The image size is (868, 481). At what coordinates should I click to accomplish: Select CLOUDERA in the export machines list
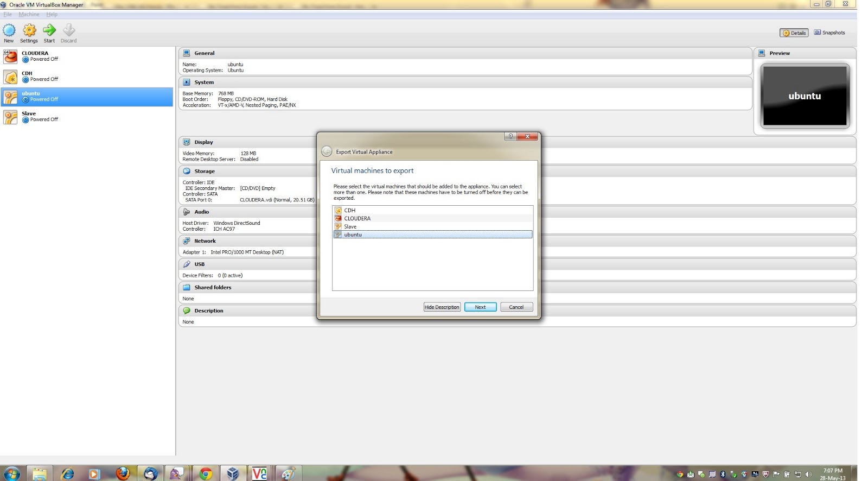tap(432, 218)
